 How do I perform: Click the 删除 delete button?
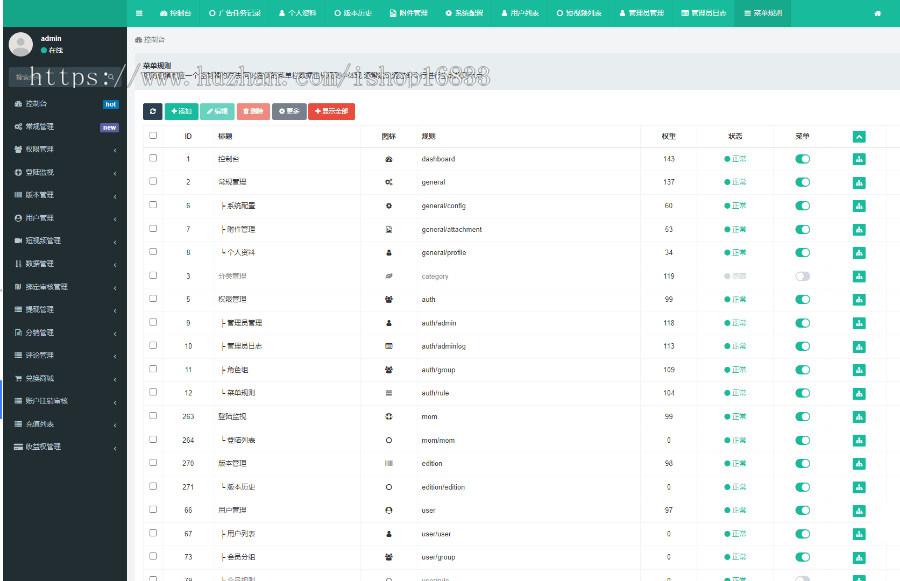click(x=253, y=111)
